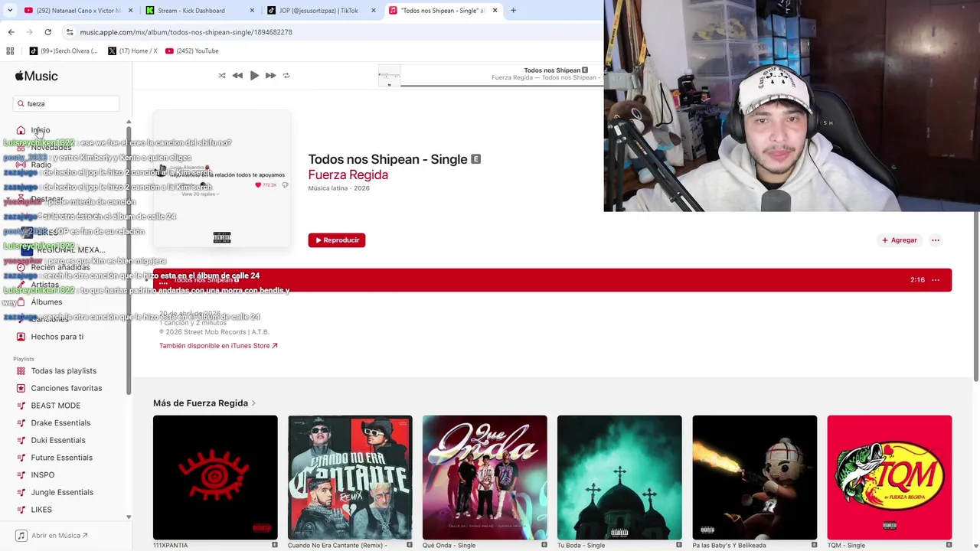Open more options on the song row

[936, 280]
